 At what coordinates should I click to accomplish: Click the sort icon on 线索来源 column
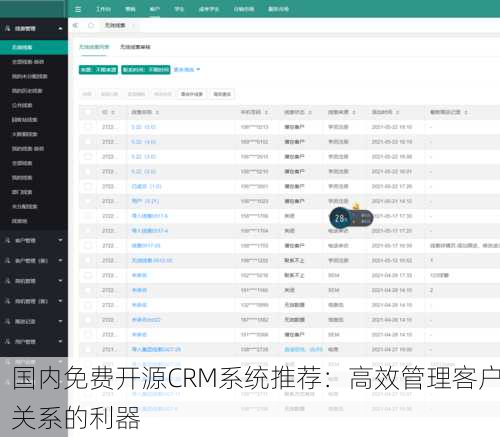pos(354,112)
